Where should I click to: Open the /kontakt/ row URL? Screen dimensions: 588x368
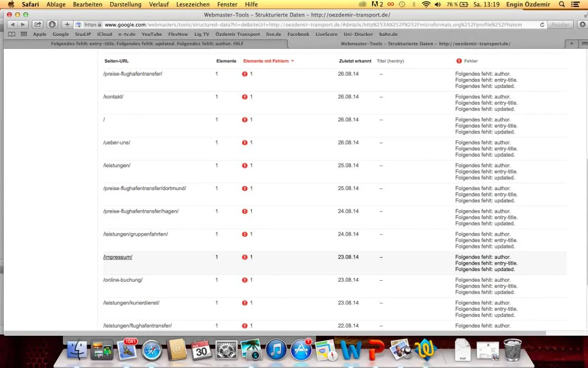(x=113, y=97)
